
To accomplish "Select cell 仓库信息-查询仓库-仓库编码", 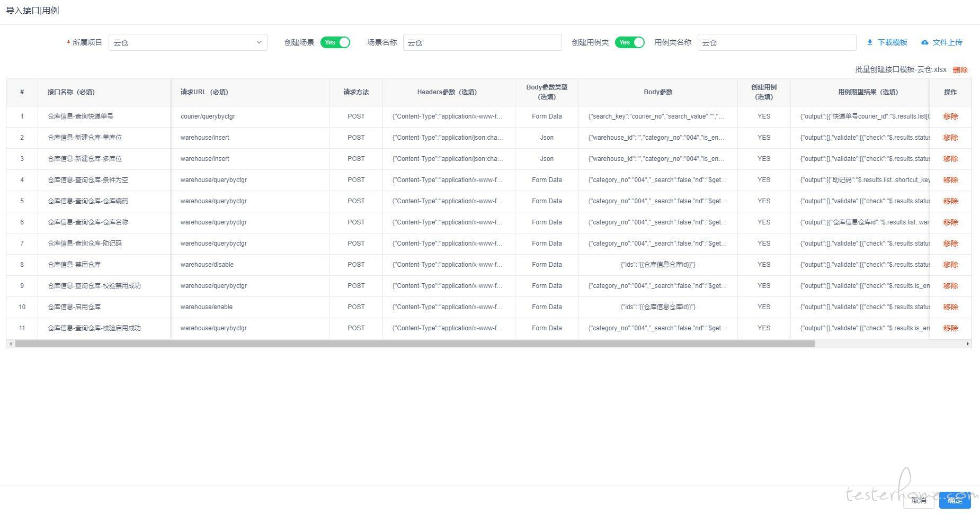I will click(x=104, y=201).
